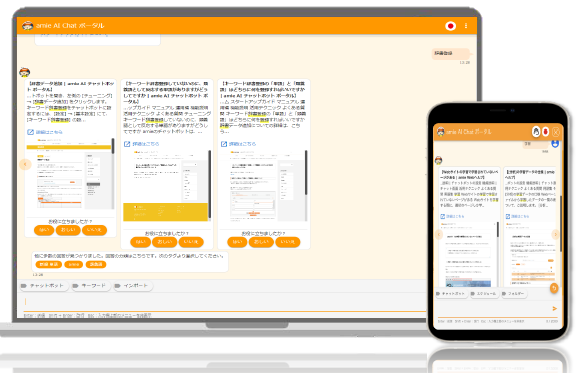This screenshot has width=586, height=373.
Task: Open the first card's page preview thumbnail
Action: coord(69,174)
